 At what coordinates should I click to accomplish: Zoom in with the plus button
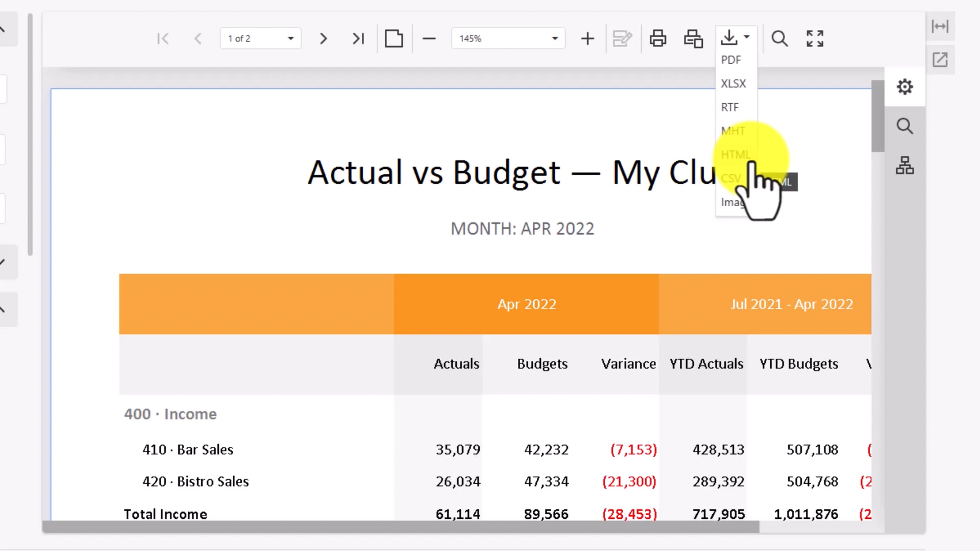pyautogui.click(x=587, y=39)
